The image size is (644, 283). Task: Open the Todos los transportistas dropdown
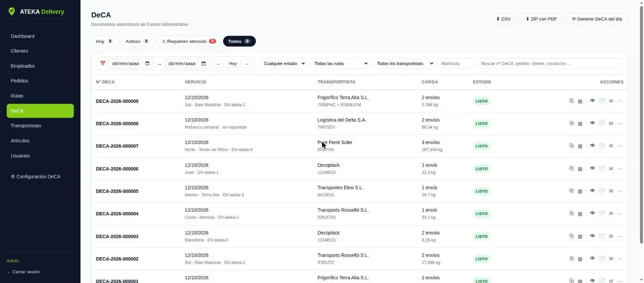tap(403, 63)
